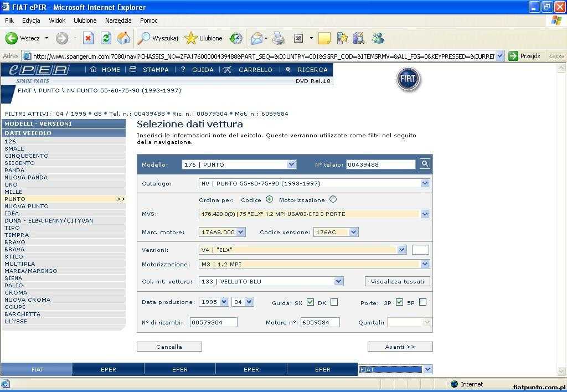The image size is (567, 392).
Task: Open the Ulubione menu in the menu bar
Action: tap(85, 20)
